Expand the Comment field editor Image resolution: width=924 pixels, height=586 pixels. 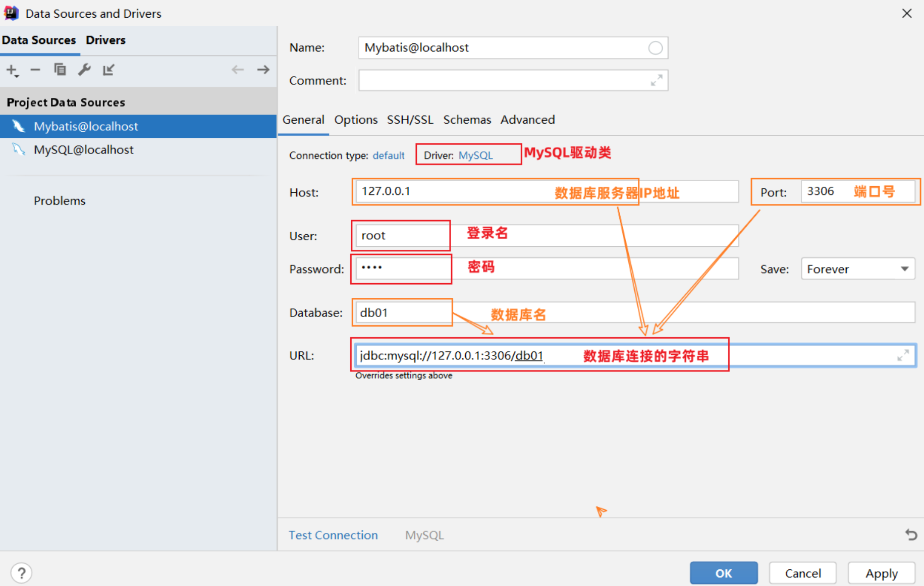point(656,80)
